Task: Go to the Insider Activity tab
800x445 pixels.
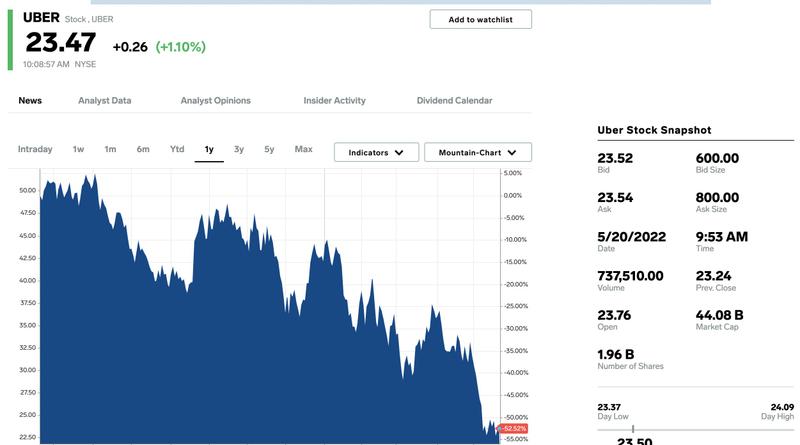Action: click(335, 101)
